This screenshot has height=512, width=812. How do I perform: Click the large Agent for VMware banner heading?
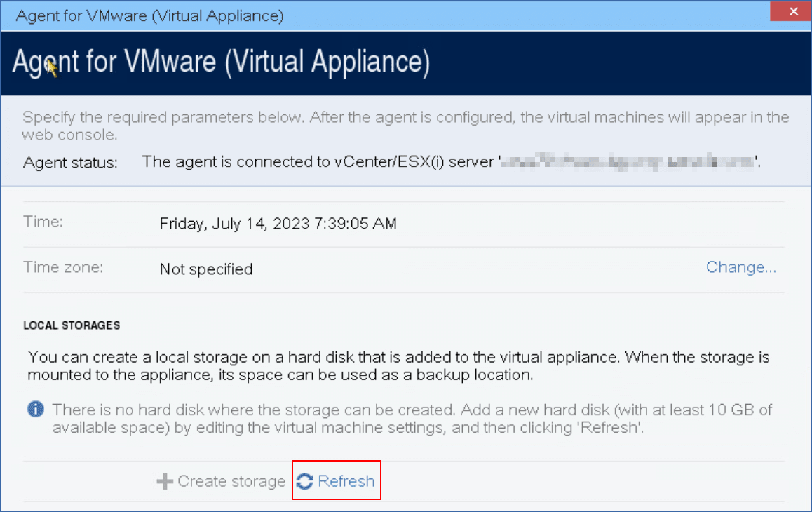[x=221, y=62]
